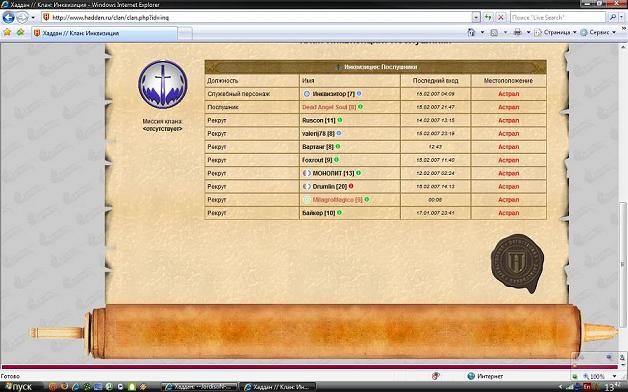Screen dimensions: 628x392
Task: Click the Home icon in the command bar
Action: pos(471,32)
